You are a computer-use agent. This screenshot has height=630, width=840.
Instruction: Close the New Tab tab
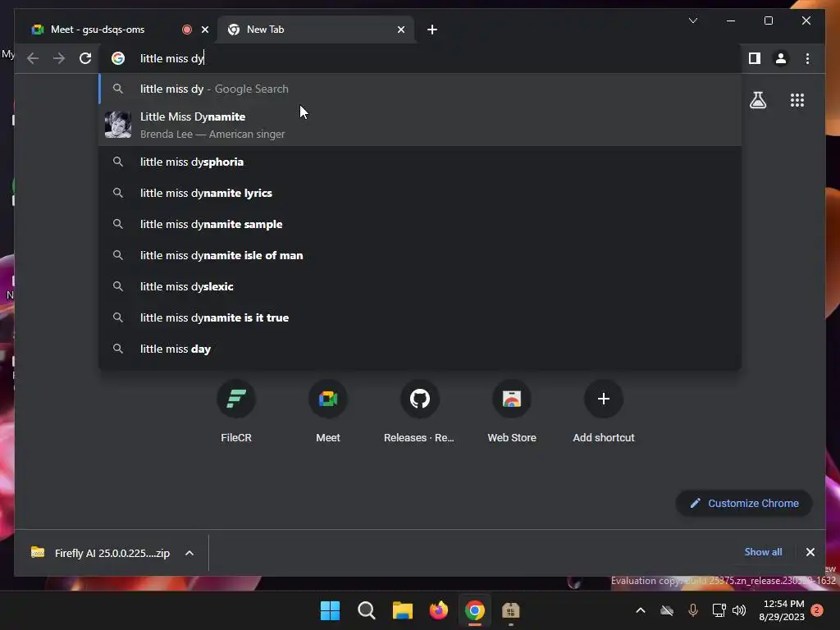pos(400,30)
